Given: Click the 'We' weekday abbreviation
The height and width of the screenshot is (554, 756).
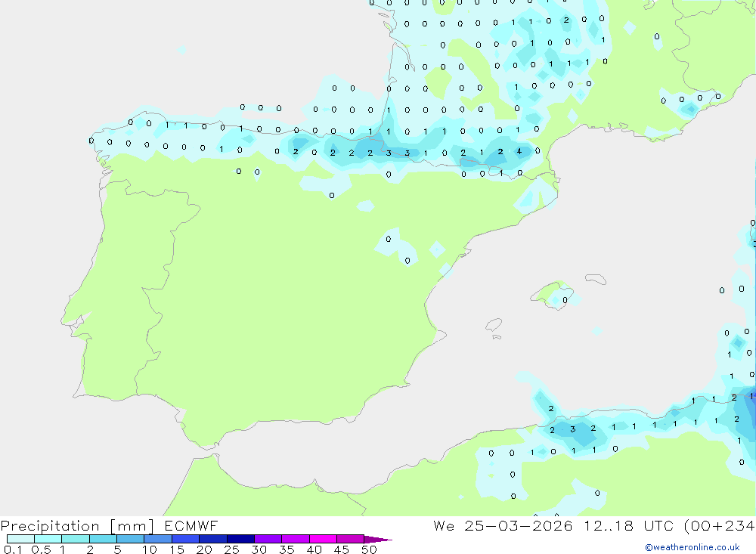Looking at the screenshot, I should (x=444, y=525).
